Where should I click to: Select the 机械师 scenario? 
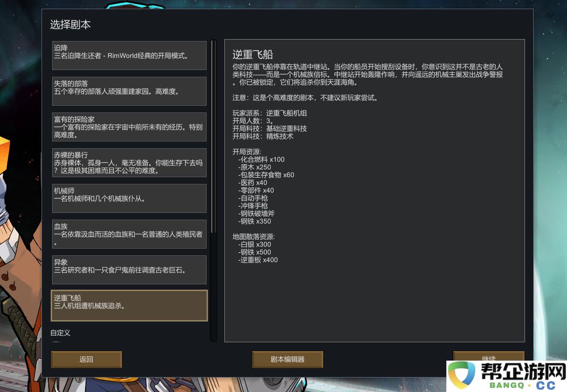pyautogui.click(x=129, y=198)
